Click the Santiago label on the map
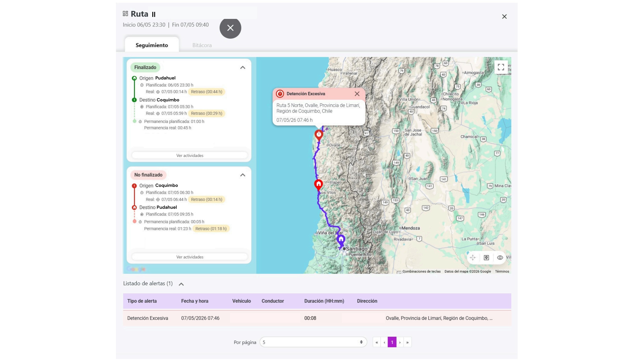Image resolution: width=644 pixels, height=362 pixels. point(357,249)
